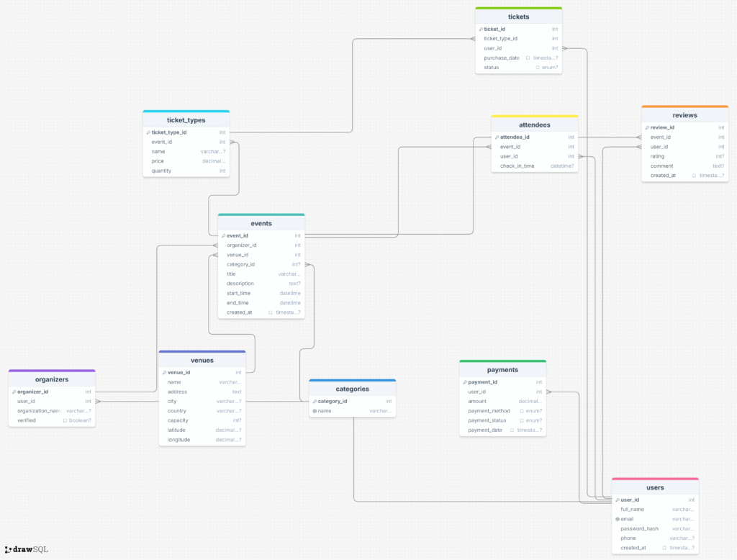Select the attendees table title

pyautogui.click(x=534, y=125)
